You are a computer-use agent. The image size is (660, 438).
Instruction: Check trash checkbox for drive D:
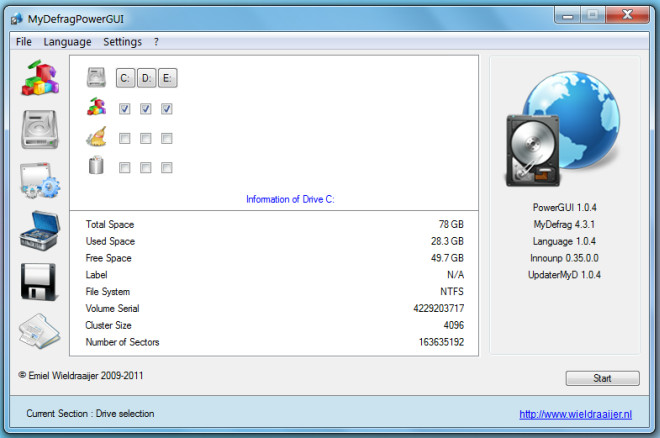146,168
